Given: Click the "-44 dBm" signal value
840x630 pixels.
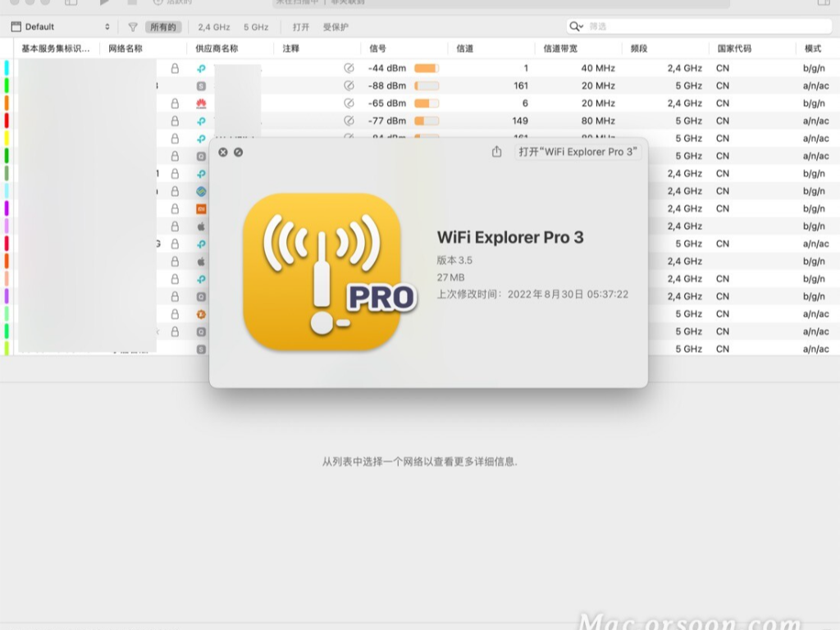Looking at the screenshot, I should coord(387,69).
